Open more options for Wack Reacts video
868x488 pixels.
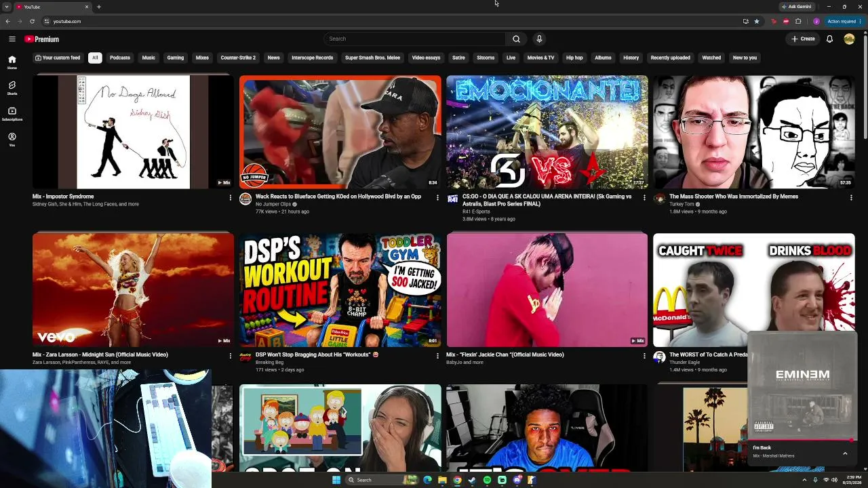click(437, 197)
